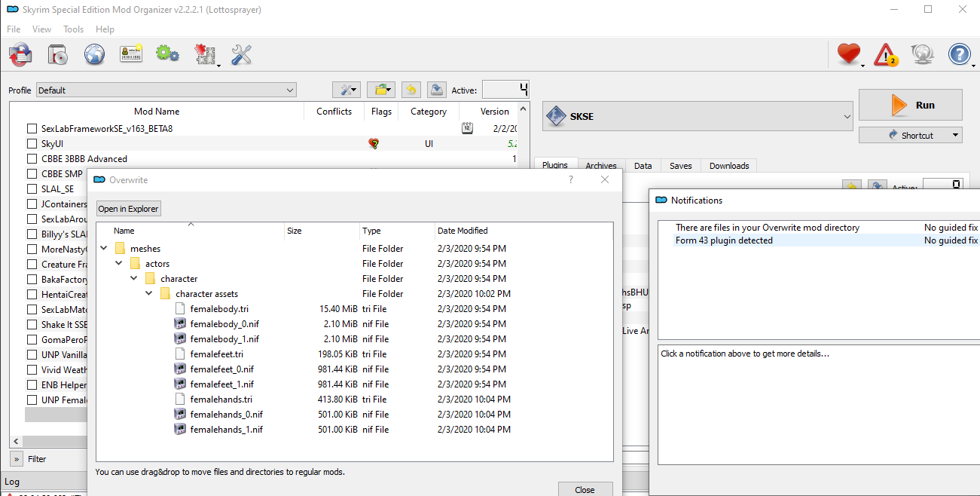
Task: Click the Overwrite dialog help question mark
Action: tap(570, 179)
